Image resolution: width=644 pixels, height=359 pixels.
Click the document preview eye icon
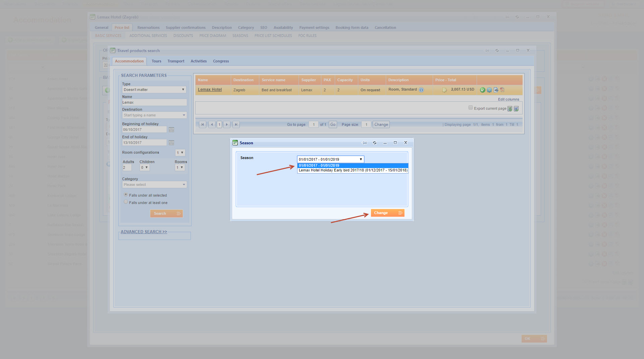tap(496, 90)
